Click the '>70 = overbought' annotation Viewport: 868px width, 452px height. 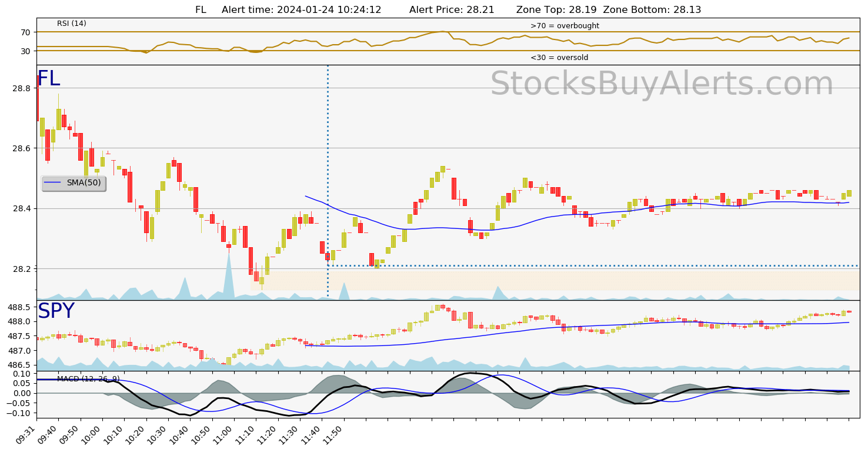565,26
